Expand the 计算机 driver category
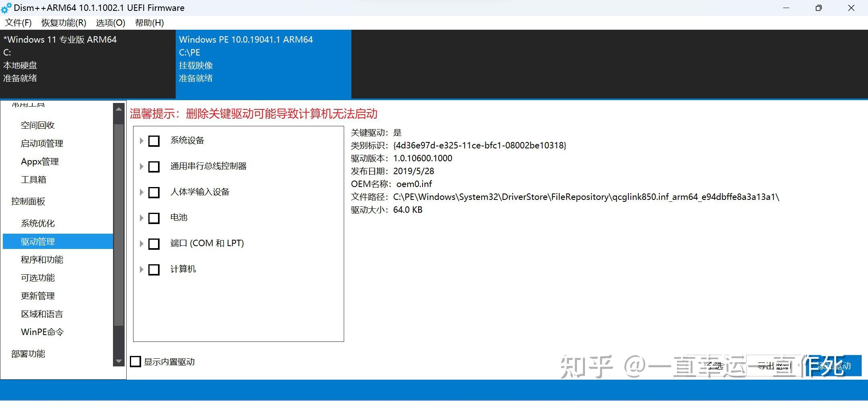 (142, 269)
